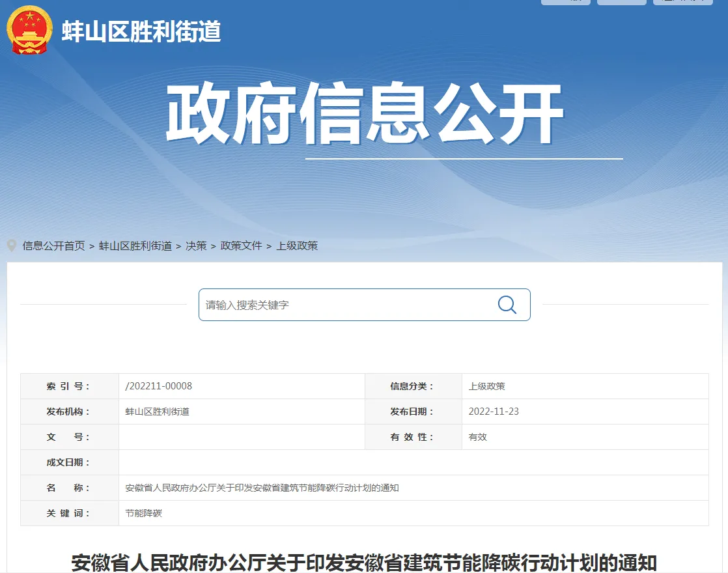Click the bold article title heading
Image resolution: width=728 pixels, height=573 pixels.
(x=364, y=563)
